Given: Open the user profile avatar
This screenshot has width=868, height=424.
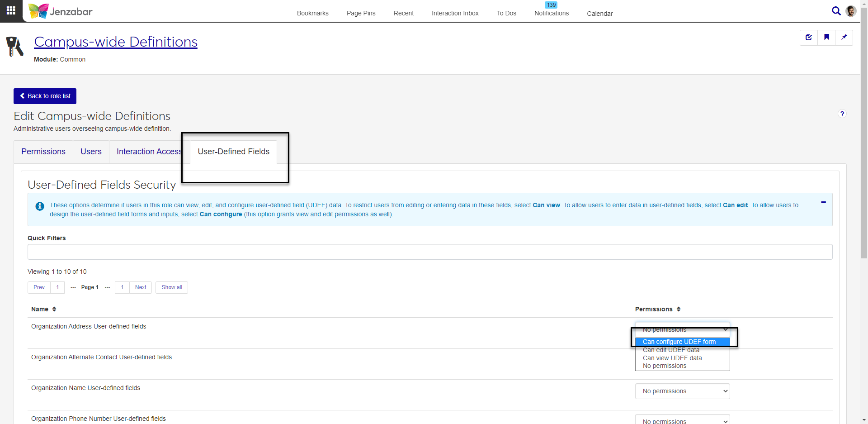Looking at the screenshot, I should 850,11.
